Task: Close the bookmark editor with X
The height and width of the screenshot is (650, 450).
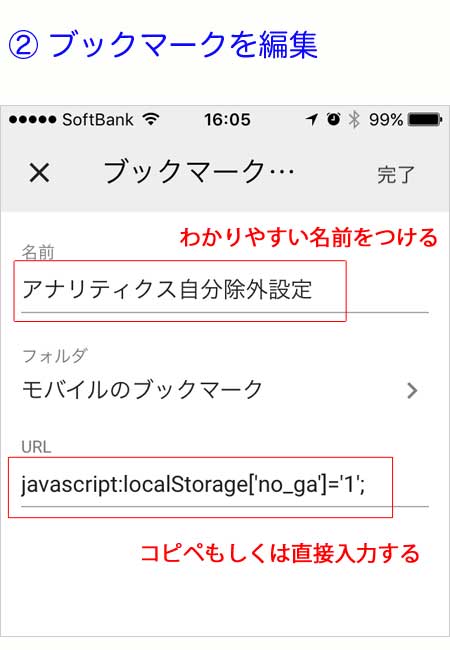Action: [x=39, y=172]
